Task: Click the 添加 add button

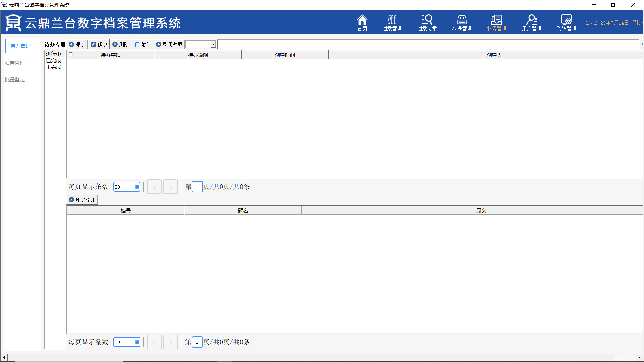Action: coord(77,44)
